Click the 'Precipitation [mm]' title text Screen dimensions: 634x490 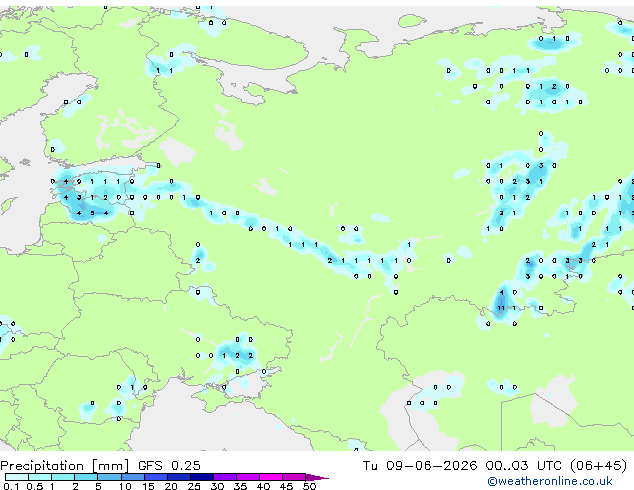[x=65, y=466]
